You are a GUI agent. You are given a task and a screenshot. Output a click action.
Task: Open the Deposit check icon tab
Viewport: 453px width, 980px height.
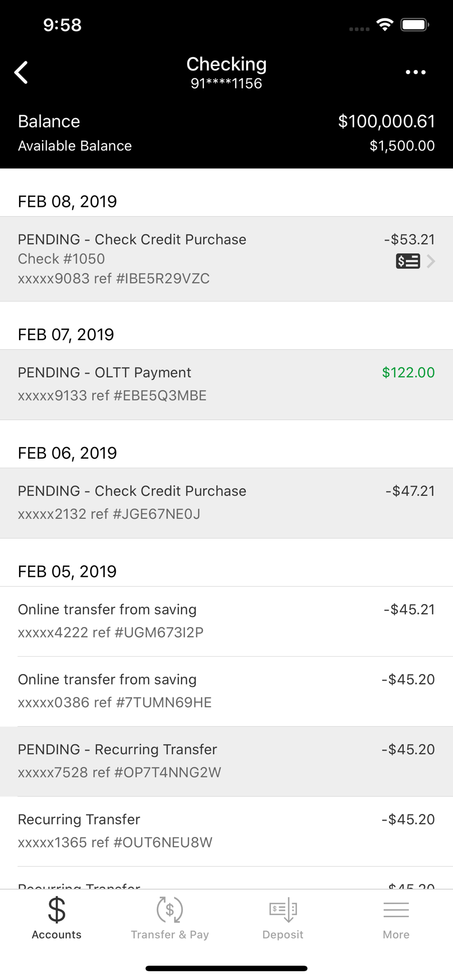(x=283, y=910)
